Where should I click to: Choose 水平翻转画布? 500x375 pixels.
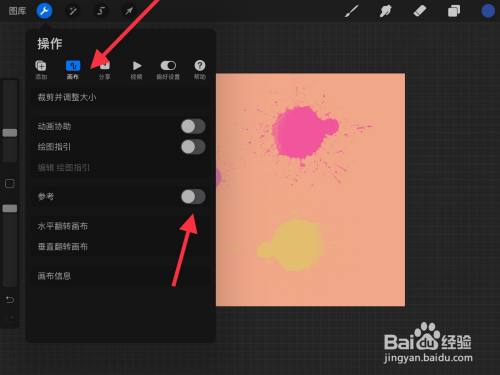[121, 226]
